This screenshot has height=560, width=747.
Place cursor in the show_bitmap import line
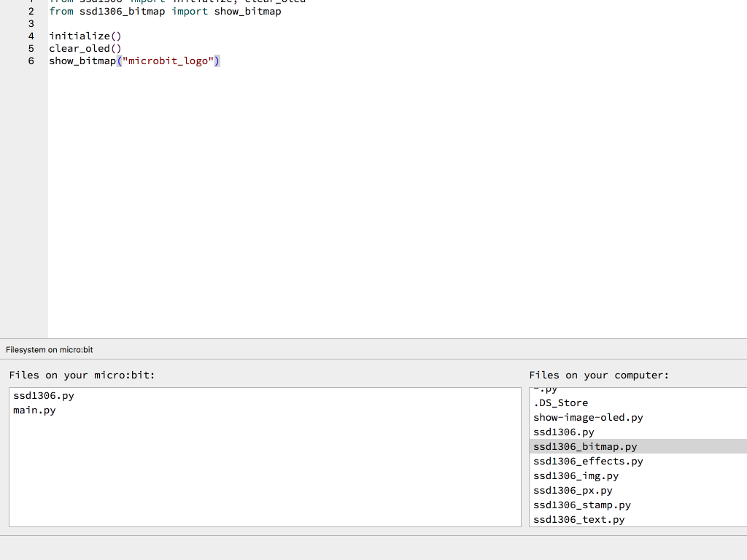tap(166, 12)
